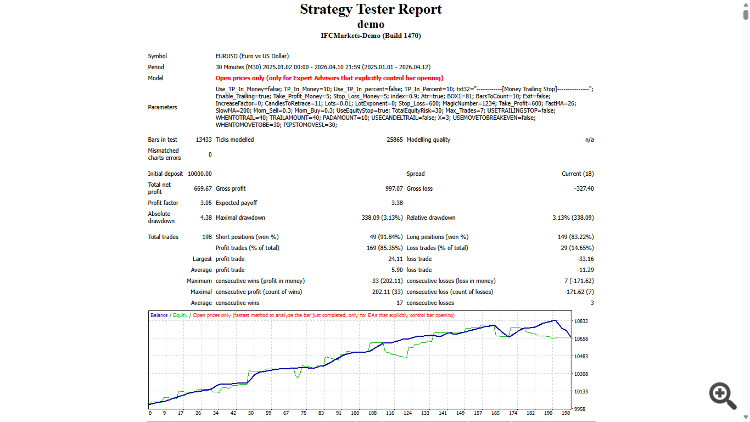Click the scrollbar down arrow

pyautogui.click(x=746, y=418)
